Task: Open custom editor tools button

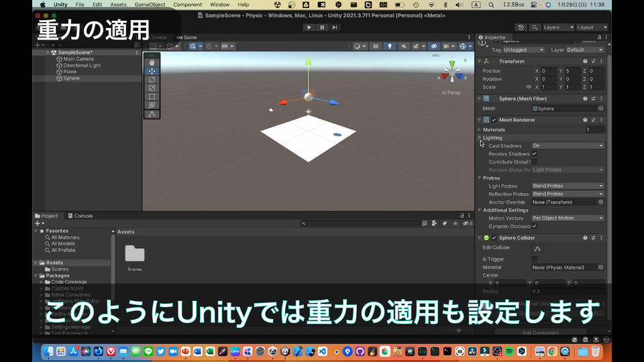Action: point(152,115)
